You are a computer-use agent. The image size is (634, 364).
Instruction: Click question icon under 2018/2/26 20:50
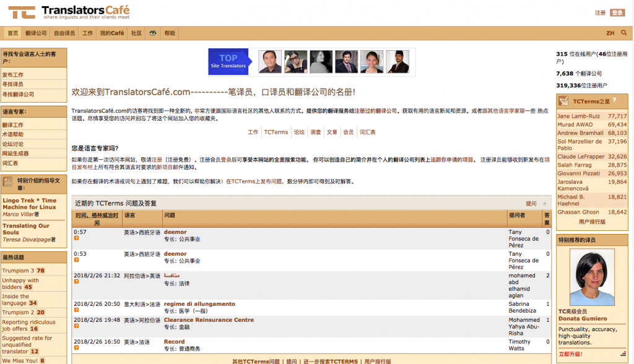click(x=76, y=310)
